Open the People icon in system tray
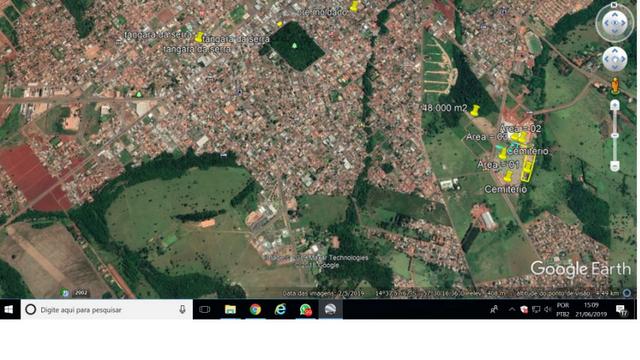Viewport: 640px width, 360px height. (494, 310)
